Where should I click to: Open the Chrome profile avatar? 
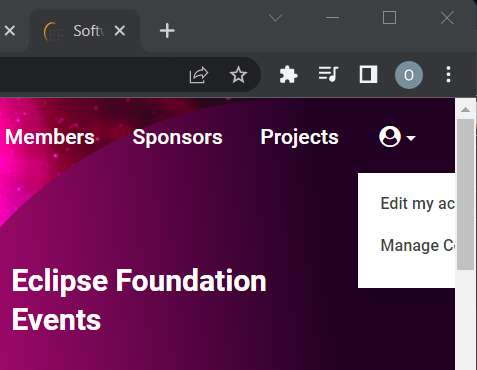[x=409, y=75]
